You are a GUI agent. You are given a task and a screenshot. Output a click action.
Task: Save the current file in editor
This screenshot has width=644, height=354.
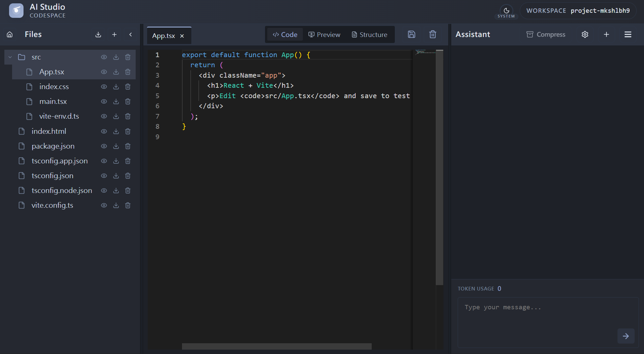pos(411,34)
